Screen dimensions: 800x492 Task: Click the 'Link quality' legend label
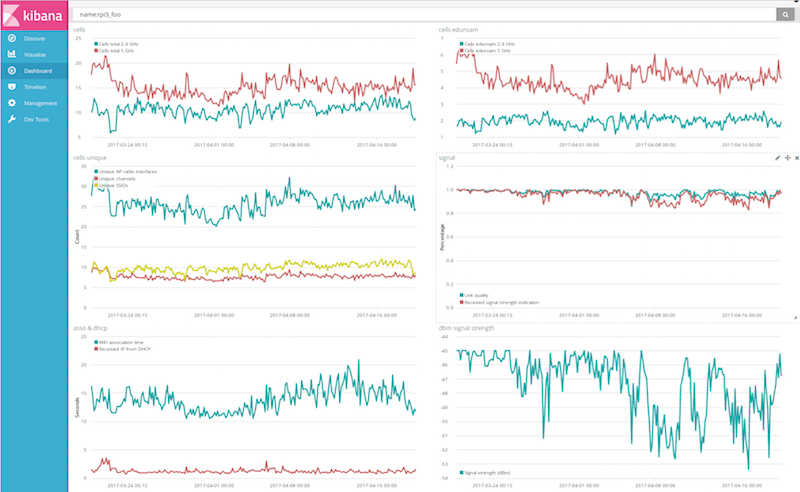pyautogui.click(x=476, y=295)
